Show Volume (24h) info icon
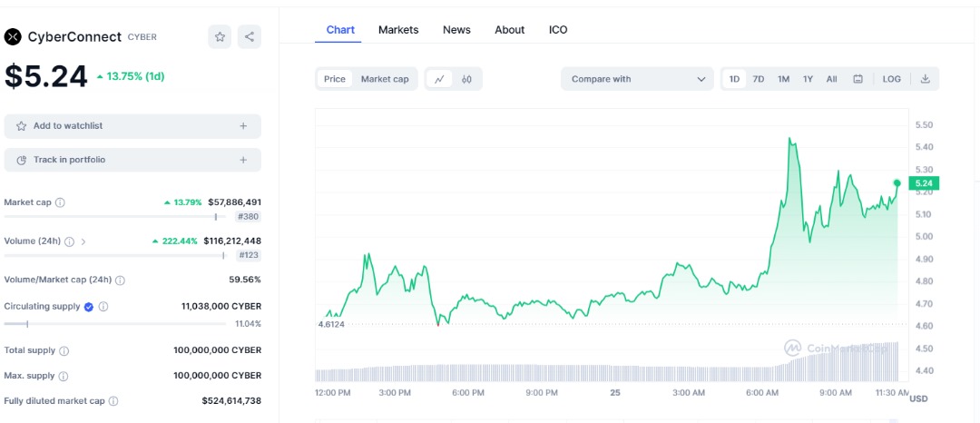 pyautogui.click(x=69, y=241)
